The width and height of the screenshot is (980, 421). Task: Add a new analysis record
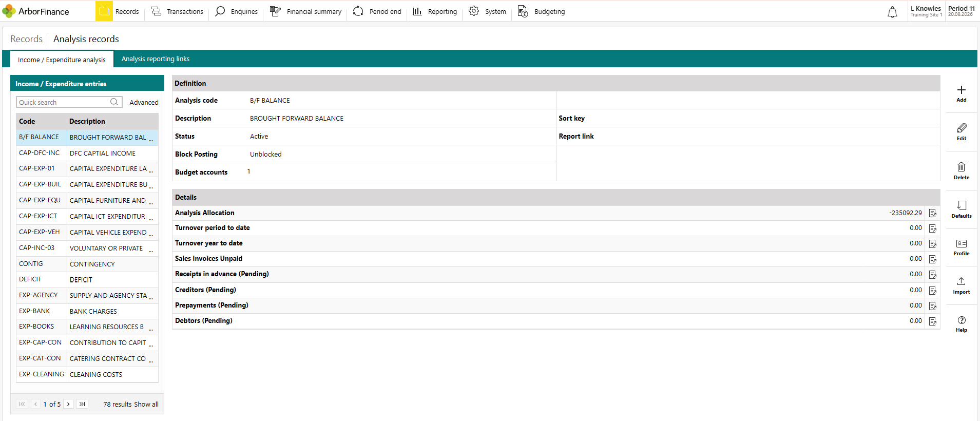[x=962, y=93]
